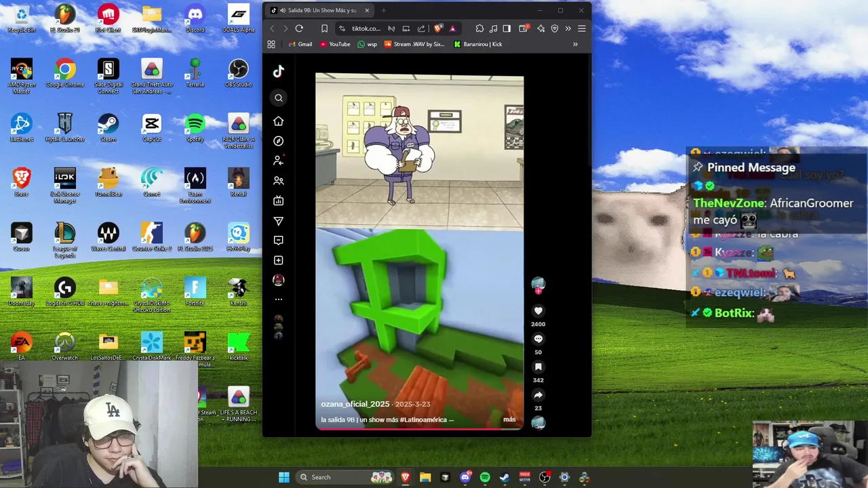The width and height of the screenshot is (868, 488).
Task: Select CapCut desktop shortcut
Action: click(x=152, y=128)
